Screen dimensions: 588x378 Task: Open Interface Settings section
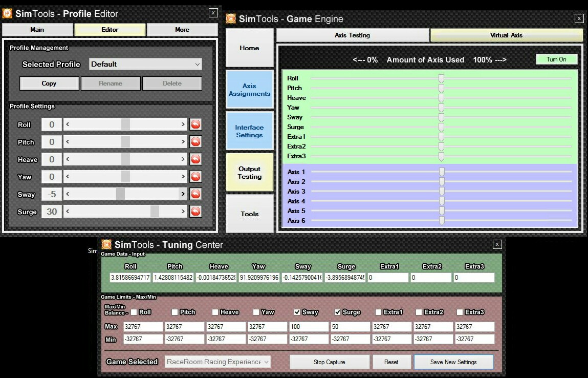click(x=249, y=131)
